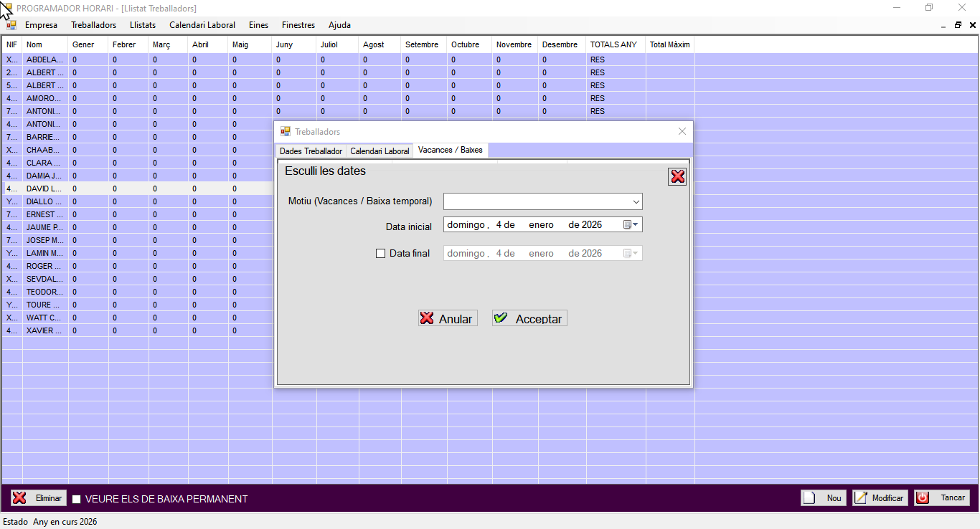Click the Tancar power icon
Viewport: 980px width, 529px height.
923,498
